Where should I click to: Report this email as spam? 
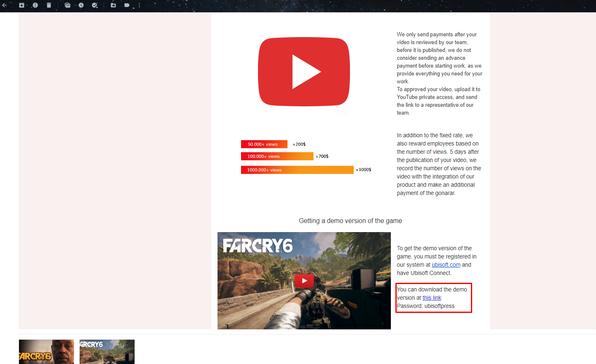coord(35,5)
